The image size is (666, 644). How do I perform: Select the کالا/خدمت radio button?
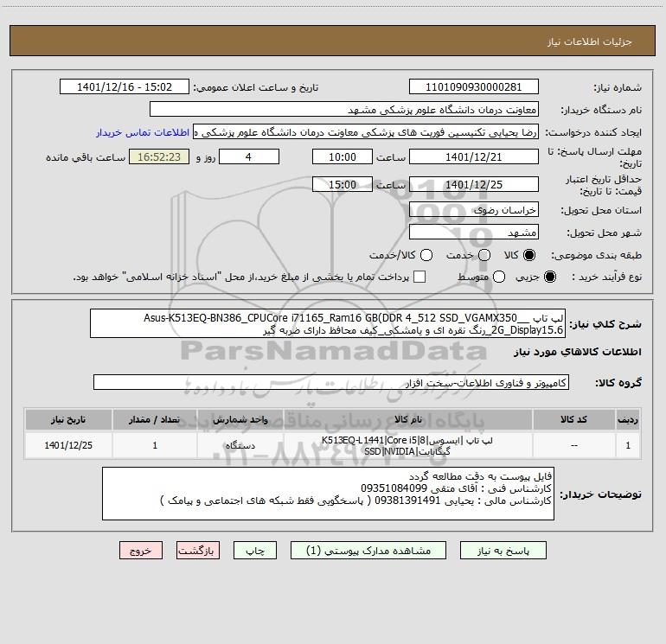(426, 255)
